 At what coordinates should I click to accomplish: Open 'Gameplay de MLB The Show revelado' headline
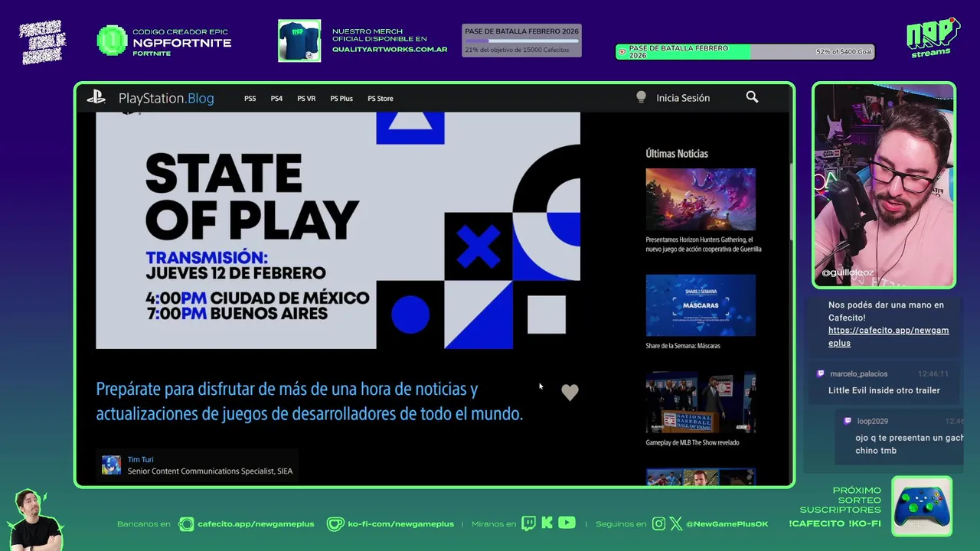click(692, 442)
